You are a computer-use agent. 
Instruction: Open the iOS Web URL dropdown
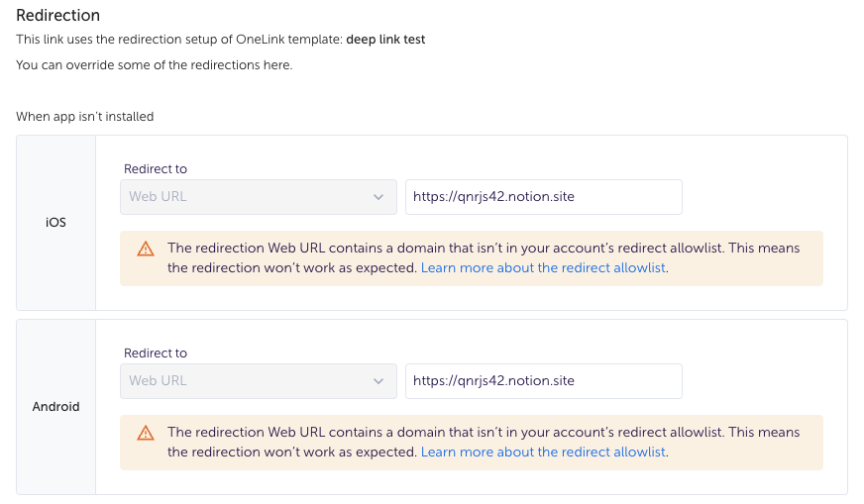tap(259, 197)
